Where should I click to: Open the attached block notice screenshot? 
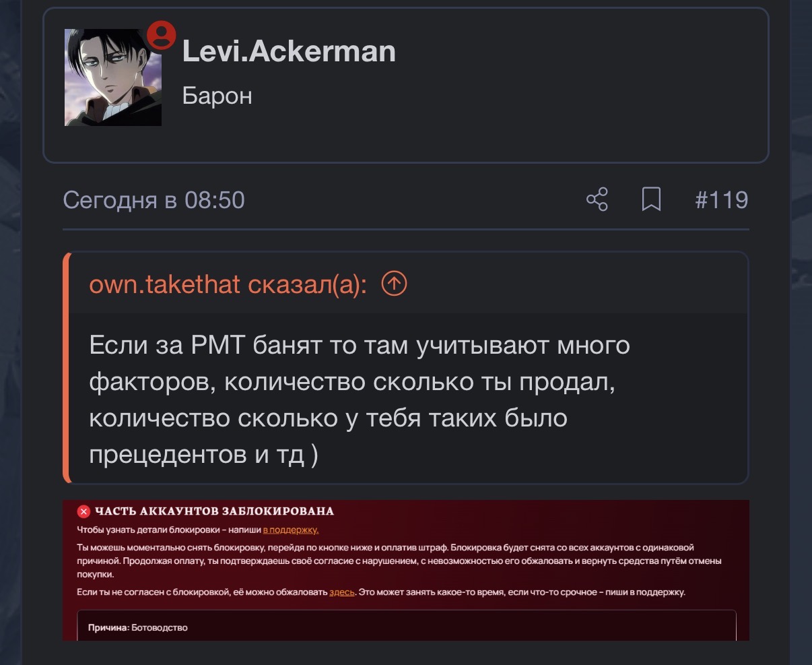pos(406,570)
